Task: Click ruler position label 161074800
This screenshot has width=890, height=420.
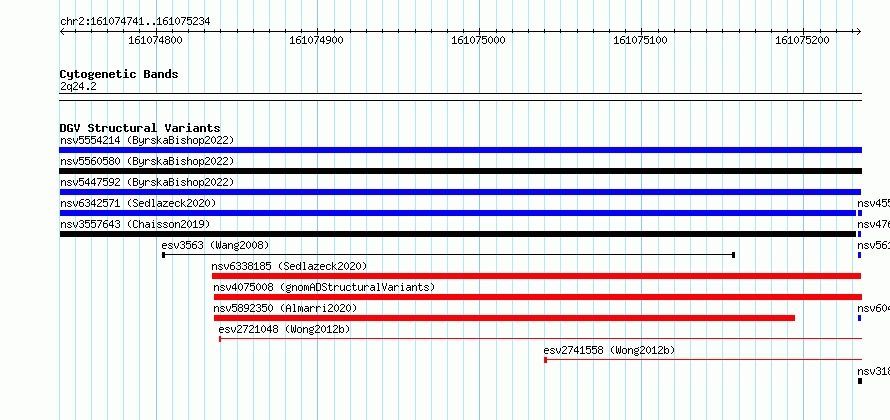Action: (156, 40)
